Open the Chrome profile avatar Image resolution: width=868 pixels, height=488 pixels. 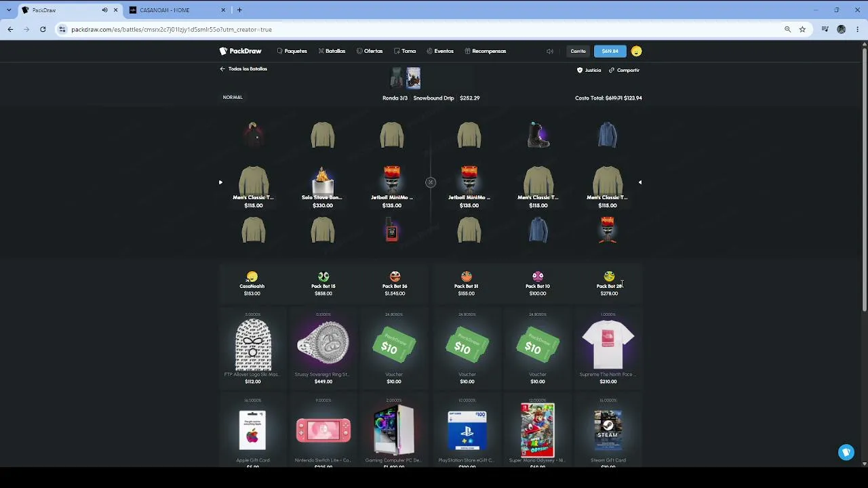[x=842, y=29]
